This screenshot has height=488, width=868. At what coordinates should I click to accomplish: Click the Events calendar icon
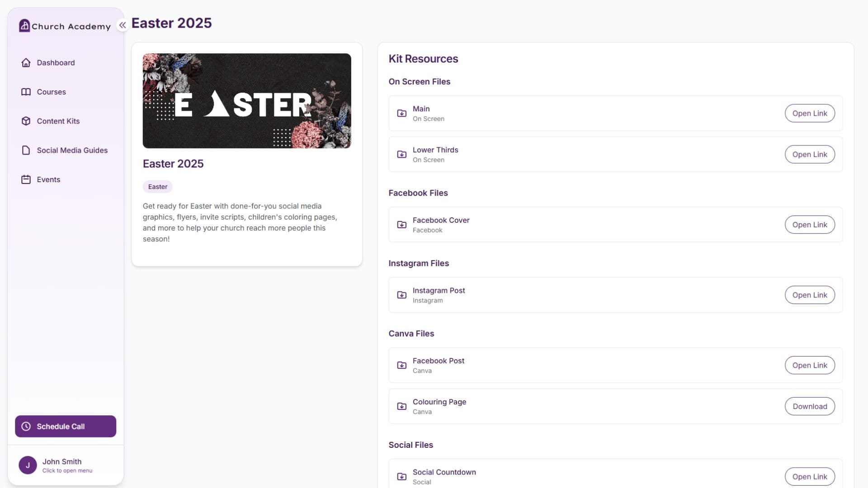[26, 180]
